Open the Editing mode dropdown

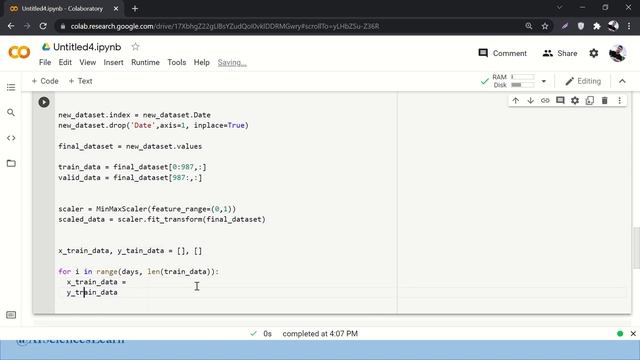click(x=583, y=81)
